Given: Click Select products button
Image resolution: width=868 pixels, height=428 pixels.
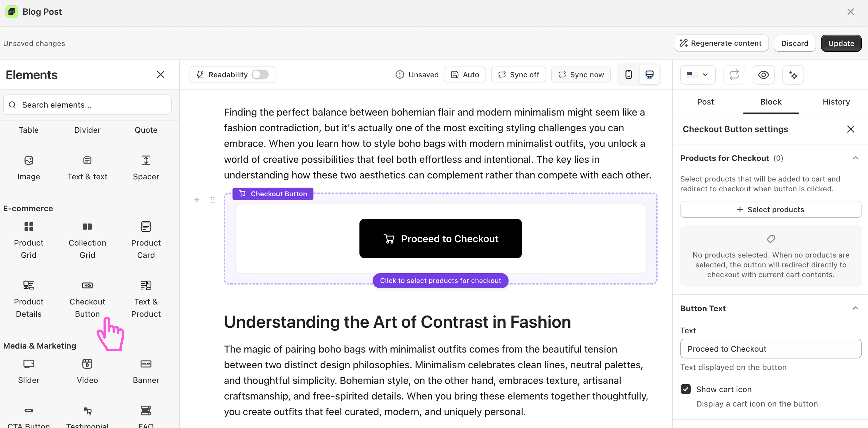Looking at the screenshot, I should pos(771,209).
